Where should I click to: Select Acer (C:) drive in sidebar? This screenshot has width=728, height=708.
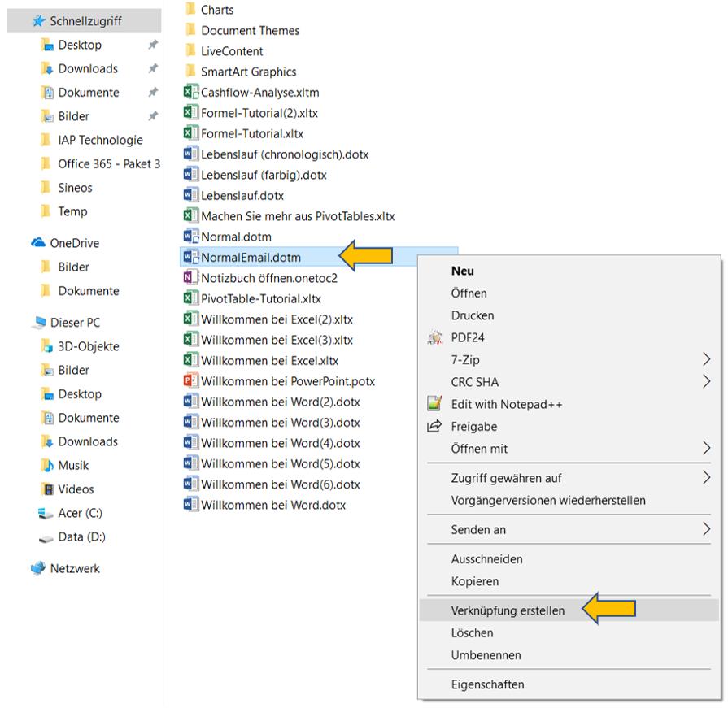[80, 513]
